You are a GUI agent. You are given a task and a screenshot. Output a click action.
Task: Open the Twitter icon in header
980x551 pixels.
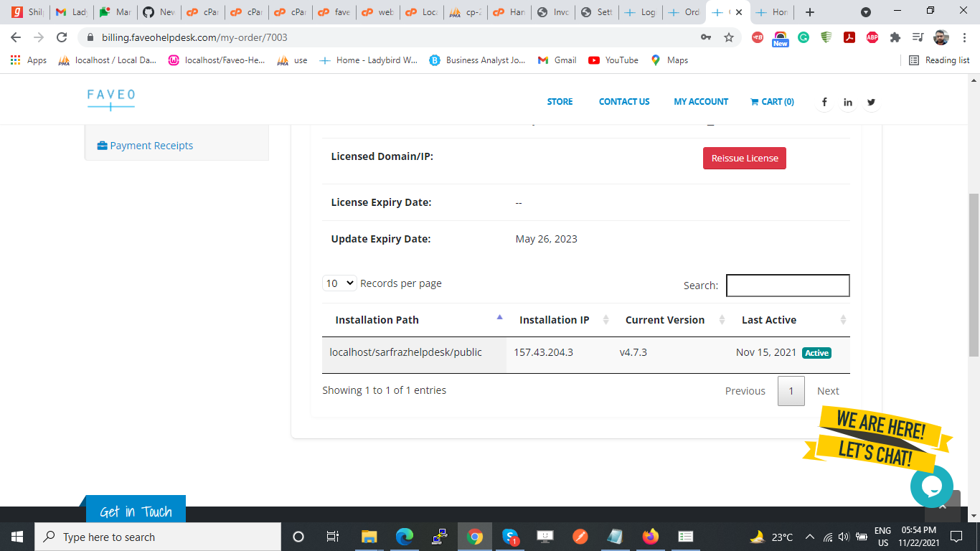pos(871,102)
